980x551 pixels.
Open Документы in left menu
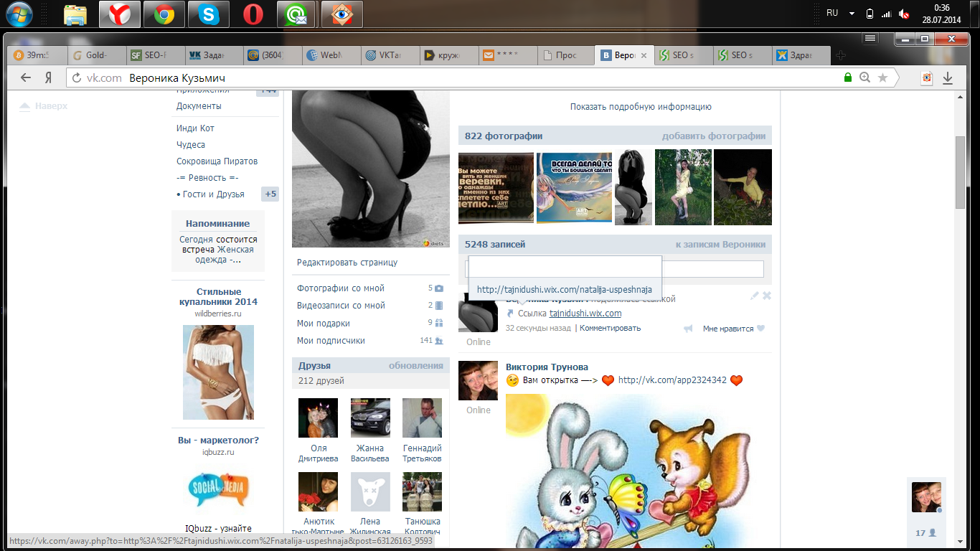point(199,106)
